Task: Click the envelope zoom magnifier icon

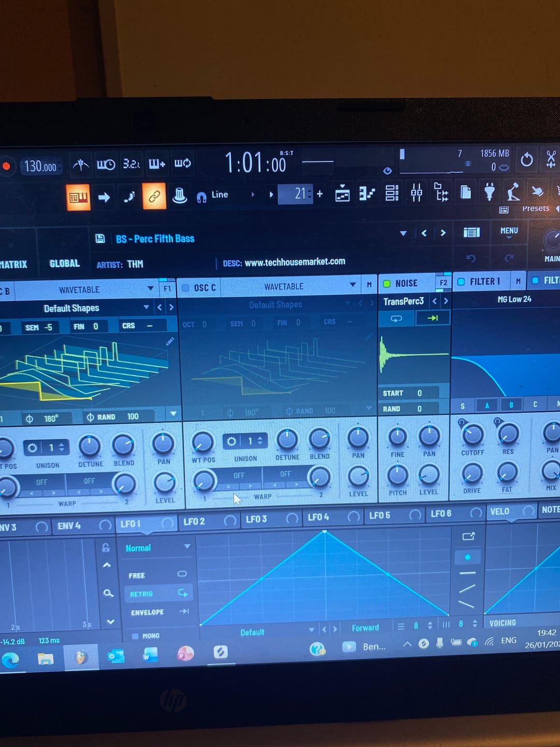Action: [x=108, y=593]
